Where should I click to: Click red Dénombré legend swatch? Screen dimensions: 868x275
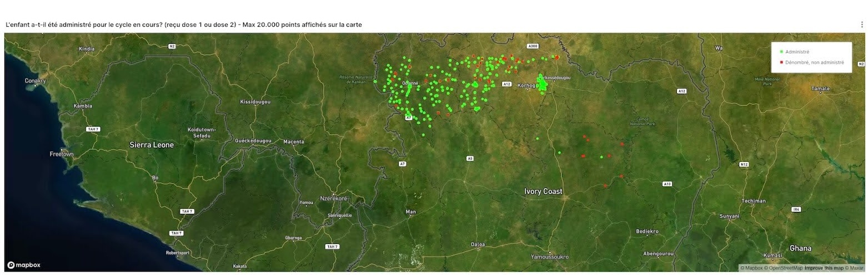tap(781, 63)
